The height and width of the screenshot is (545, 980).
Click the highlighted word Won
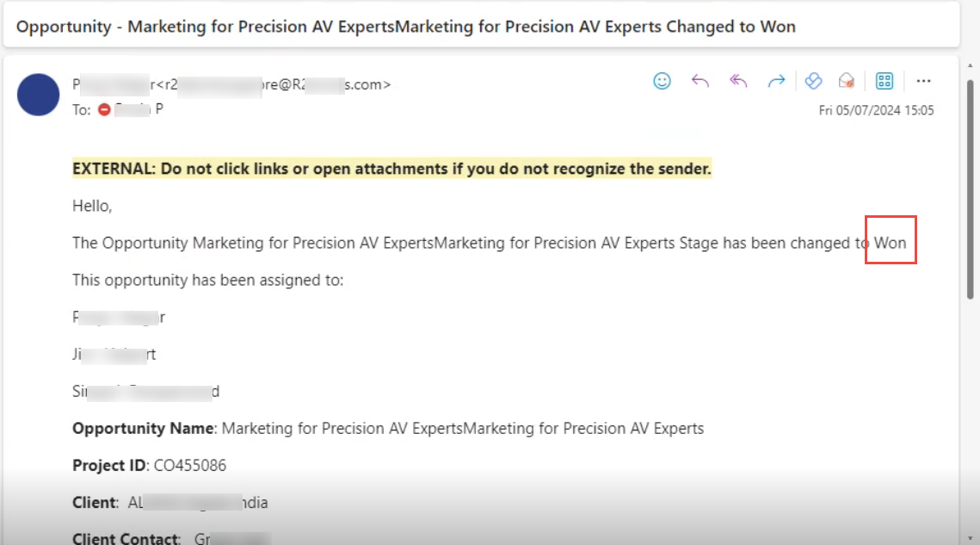[891, 243]
